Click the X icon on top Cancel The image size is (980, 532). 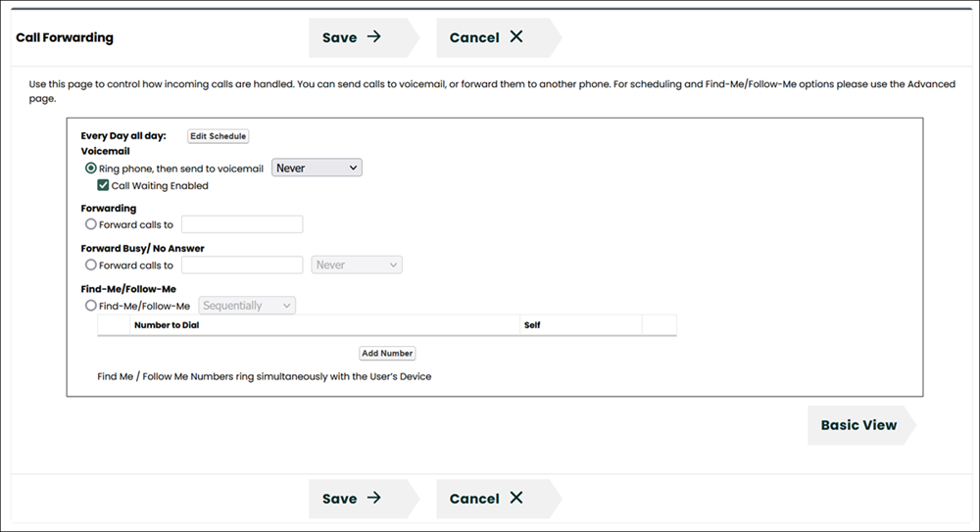click(x=516, y=37)
